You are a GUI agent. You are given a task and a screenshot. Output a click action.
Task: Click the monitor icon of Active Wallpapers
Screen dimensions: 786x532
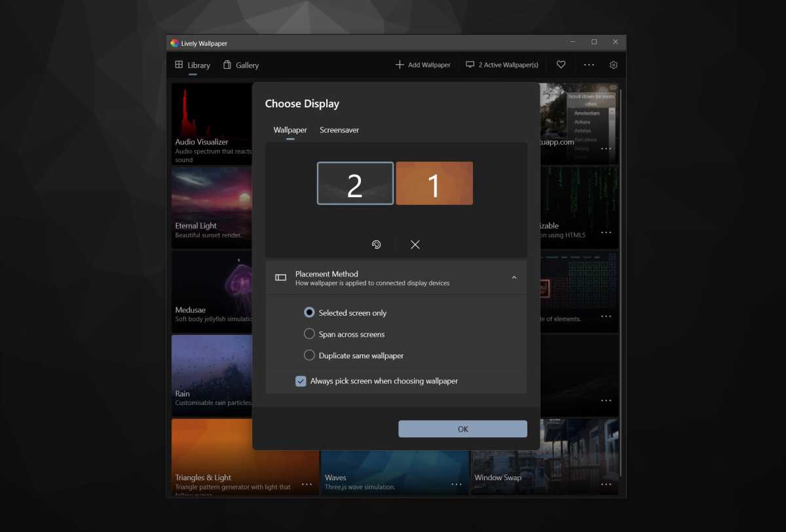[x=470, y=65]
